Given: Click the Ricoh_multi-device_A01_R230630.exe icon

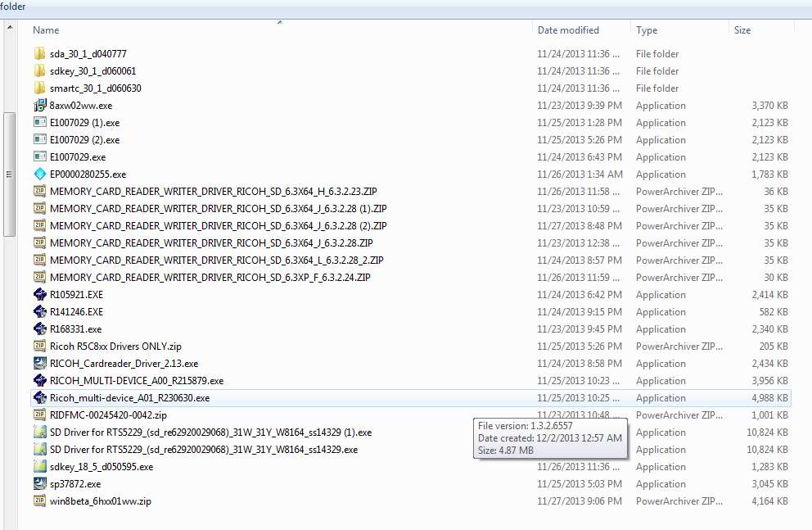Looking at the screenshot, I should (40, 397).
